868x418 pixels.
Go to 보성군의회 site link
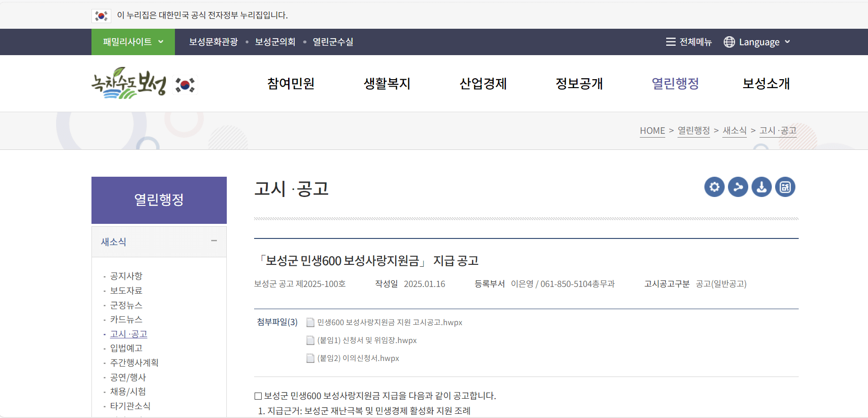pos(275,42)
